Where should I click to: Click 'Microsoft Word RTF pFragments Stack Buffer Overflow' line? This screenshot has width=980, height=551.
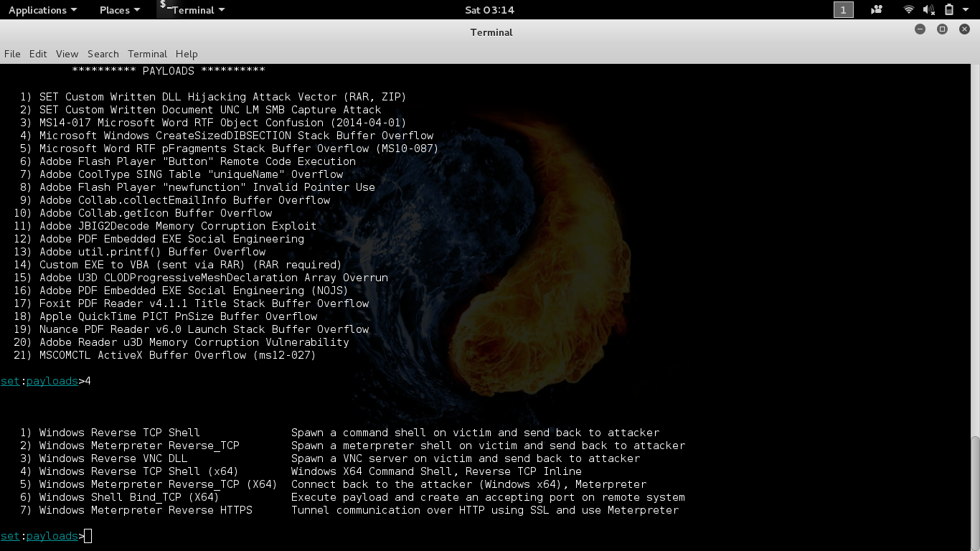click(x=239, y=149)
